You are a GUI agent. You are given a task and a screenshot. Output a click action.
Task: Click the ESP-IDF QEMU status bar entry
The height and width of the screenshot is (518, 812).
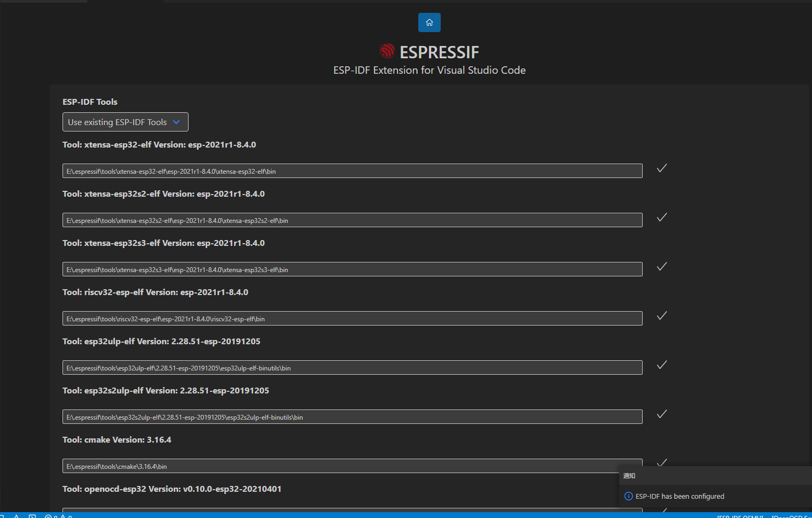[740, 516]
